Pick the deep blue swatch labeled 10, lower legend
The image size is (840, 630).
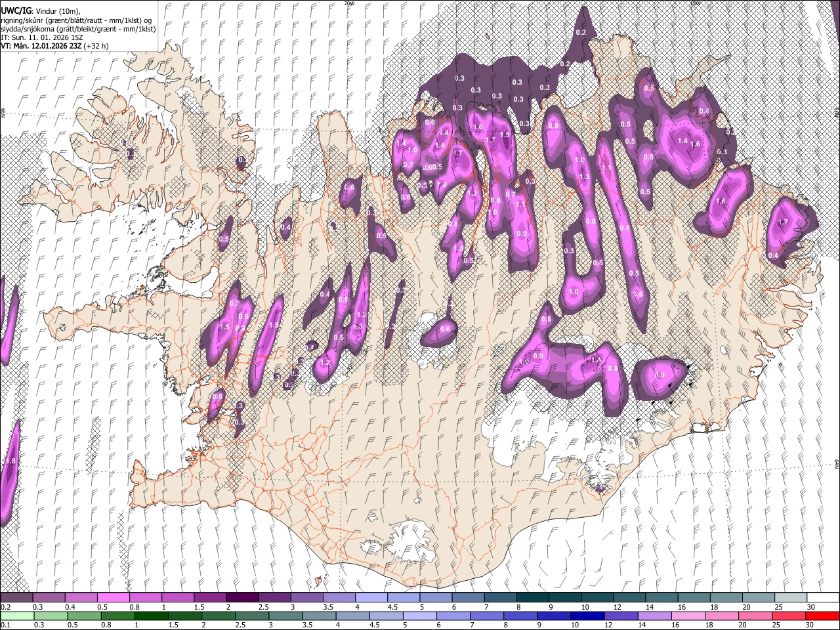pos(587,616)
